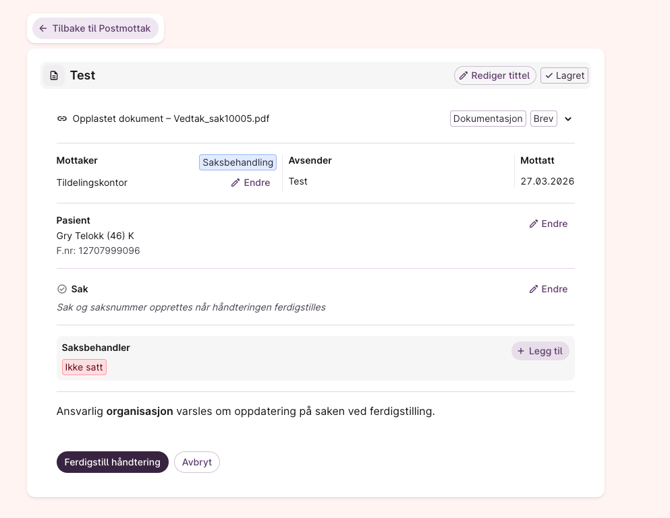The width and height of the screenshot is (670, 518).
Task: Select the Brev tag
Action: coord(543,119)
